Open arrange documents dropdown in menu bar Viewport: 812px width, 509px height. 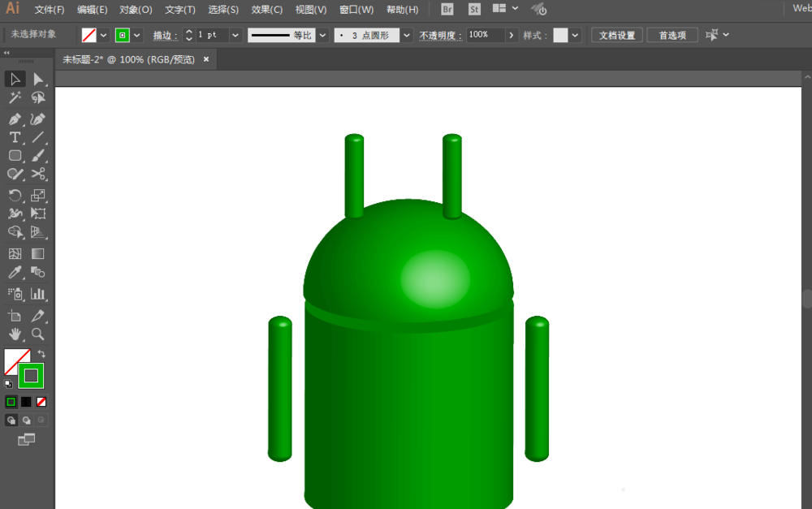click(515, 8)
